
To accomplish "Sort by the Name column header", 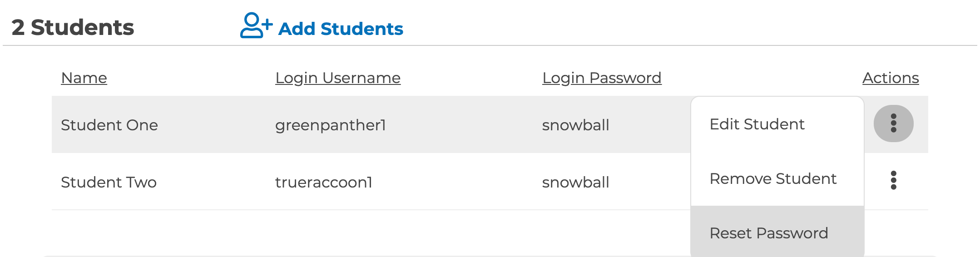I will pyautogui.click(x=84, y=78).
